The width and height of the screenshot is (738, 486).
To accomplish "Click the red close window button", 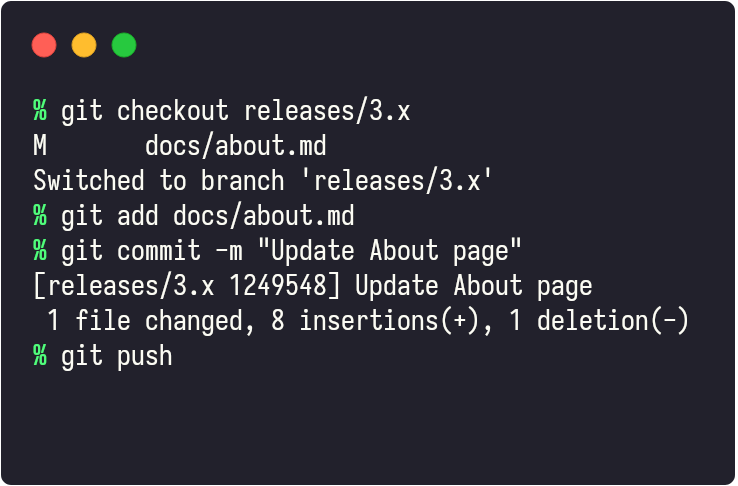I will (x=44, y=45).
